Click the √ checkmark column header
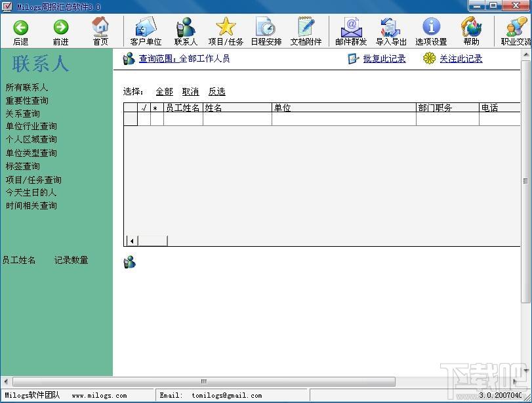Screen dimensions: 532x403 coord(144,107)
